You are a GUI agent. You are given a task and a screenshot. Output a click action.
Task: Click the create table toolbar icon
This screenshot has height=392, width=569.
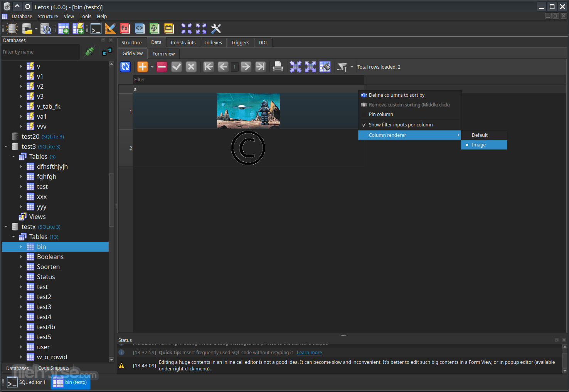64,29
